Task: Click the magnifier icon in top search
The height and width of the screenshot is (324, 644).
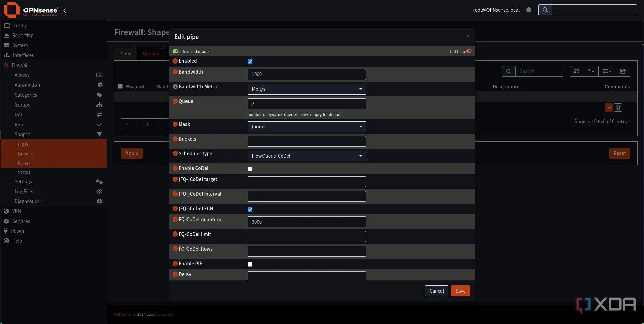Action: point(545,10)
